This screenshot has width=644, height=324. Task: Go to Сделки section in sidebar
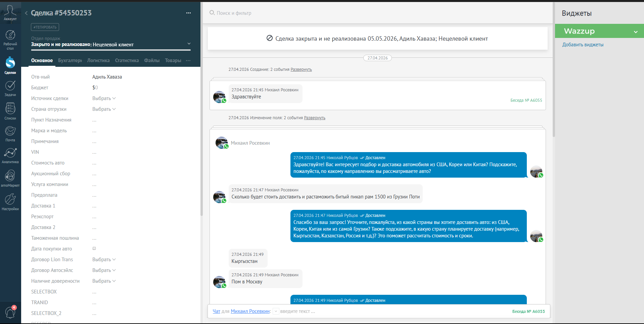click(x=10, y=65)
